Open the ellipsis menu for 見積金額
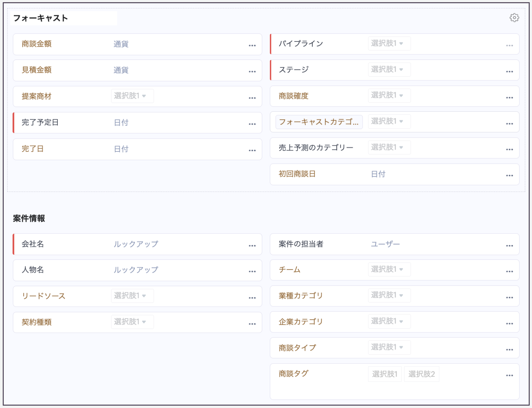This screenshot has height=408, width=532. (252, 72)
